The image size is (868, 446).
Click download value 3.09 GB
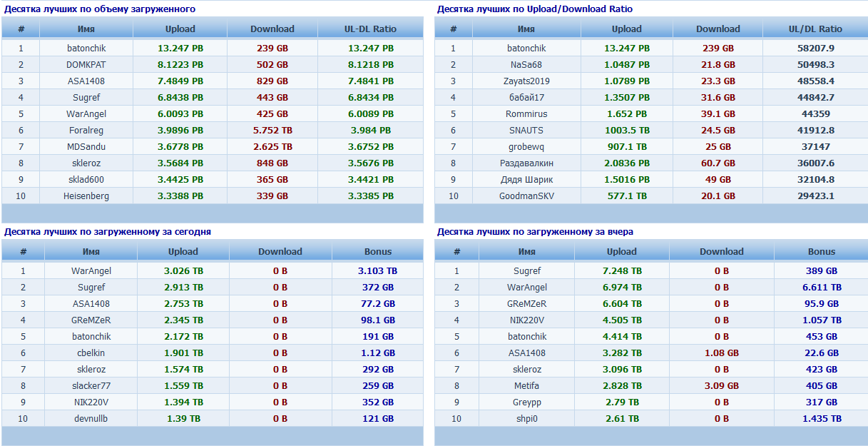click(722, 385)
